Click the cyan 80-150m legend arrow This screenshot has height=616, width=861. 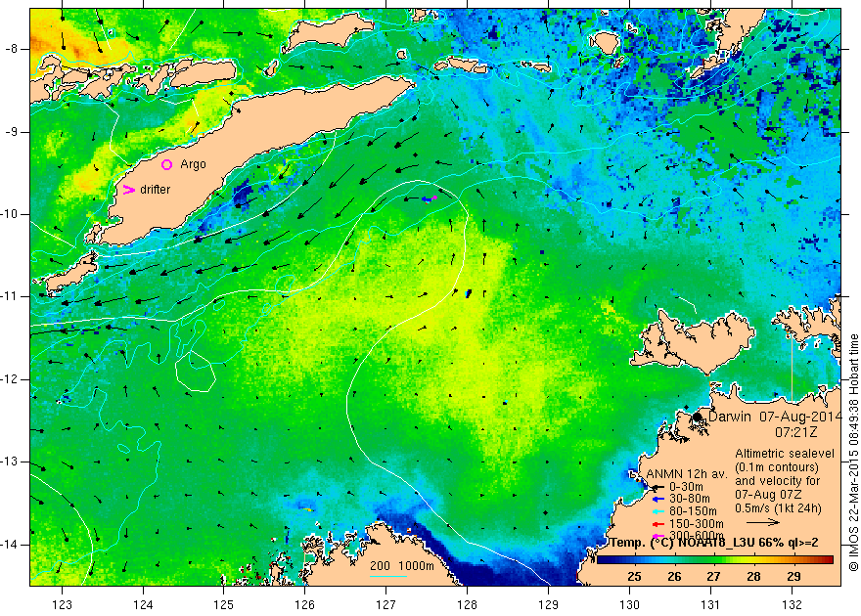coord(658,511)
